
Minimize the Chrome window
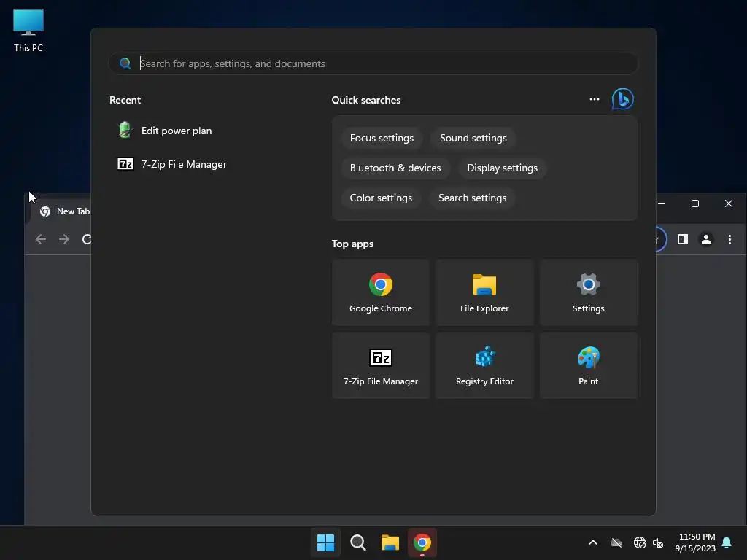tap(662, 204)
